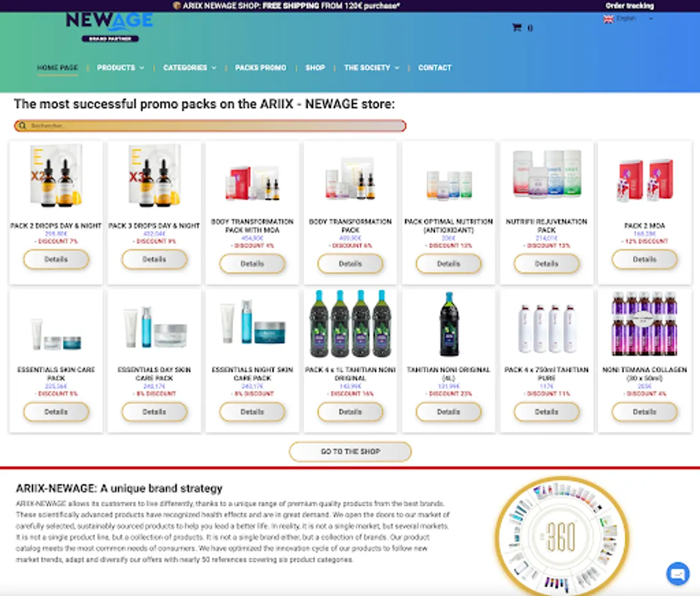700x596 pixels.
Task: Expand the Categories menu chevron
Action: coord(214,68)
